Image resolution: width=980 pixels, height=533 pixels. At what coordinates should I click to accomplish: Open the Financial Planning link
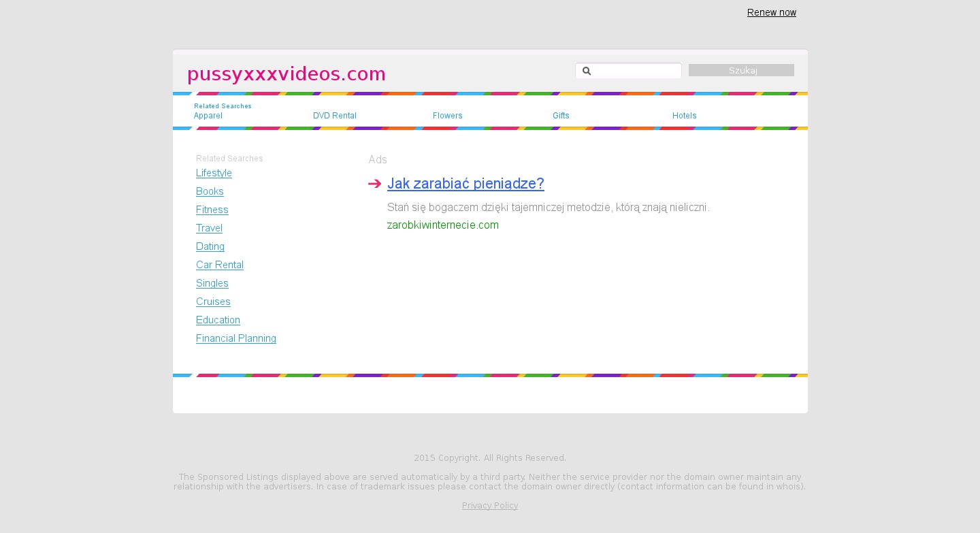coord(235,338)
